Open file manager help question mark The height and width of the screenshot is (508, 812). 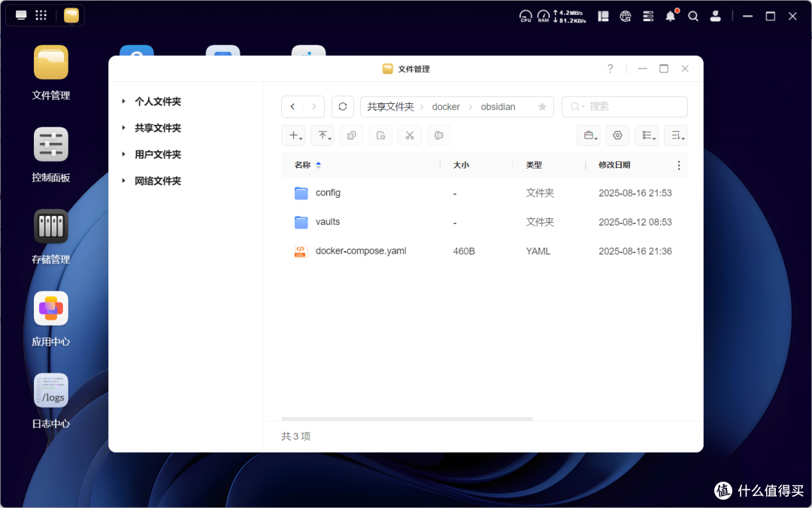click(x=611, y=68)
